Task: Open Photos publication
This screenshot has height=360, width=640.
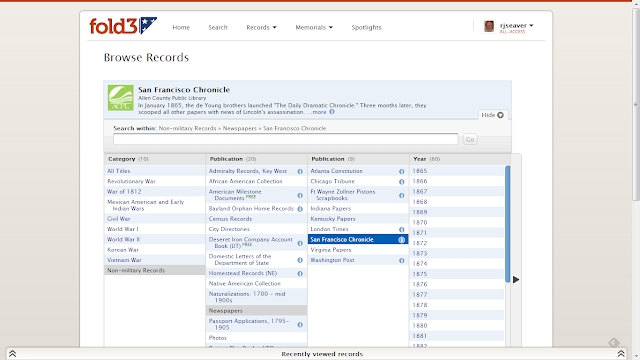Action: pyautogui.click(x=256, y=338)
